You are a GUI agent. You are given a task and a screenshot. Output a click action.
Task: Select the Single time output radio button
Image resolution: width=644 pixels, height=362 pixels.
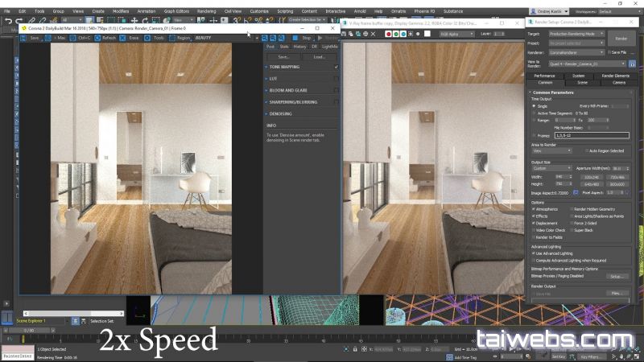tap(534, 105)
